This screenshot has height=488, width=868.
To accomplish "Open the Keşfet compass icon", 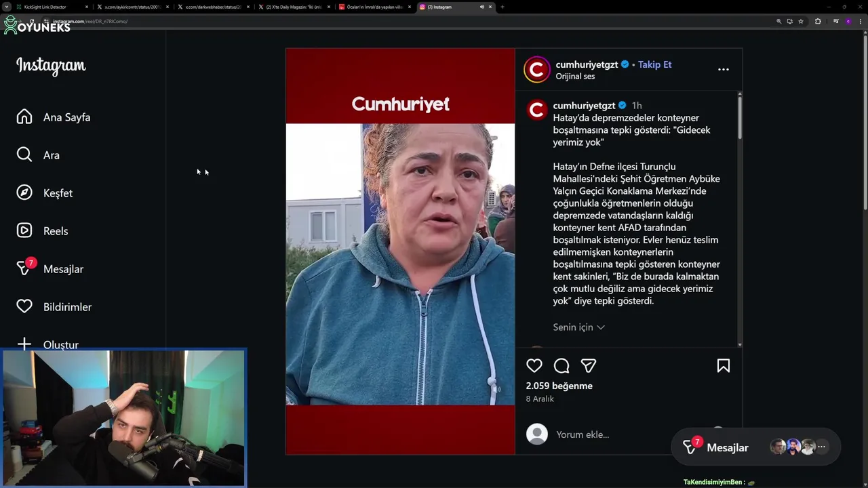I will pyautogui.click(x=24, y=192).
